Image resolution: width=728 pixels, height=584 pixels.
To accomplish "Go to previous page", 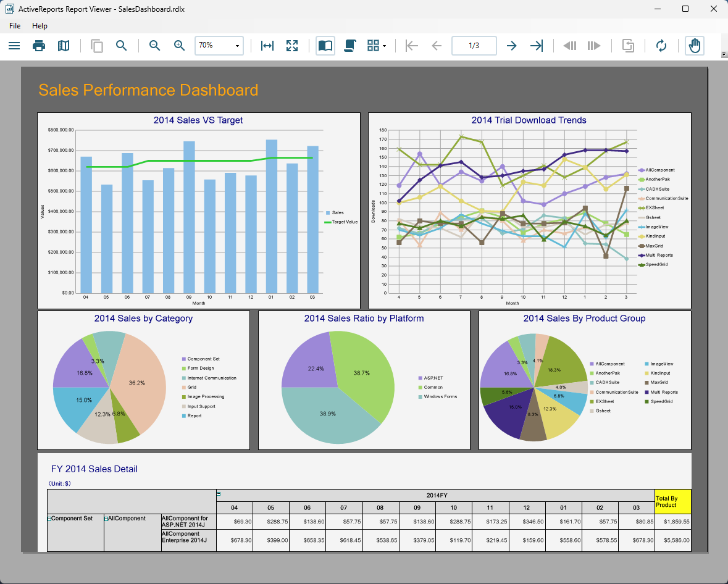I will click(x=437, y=46).
